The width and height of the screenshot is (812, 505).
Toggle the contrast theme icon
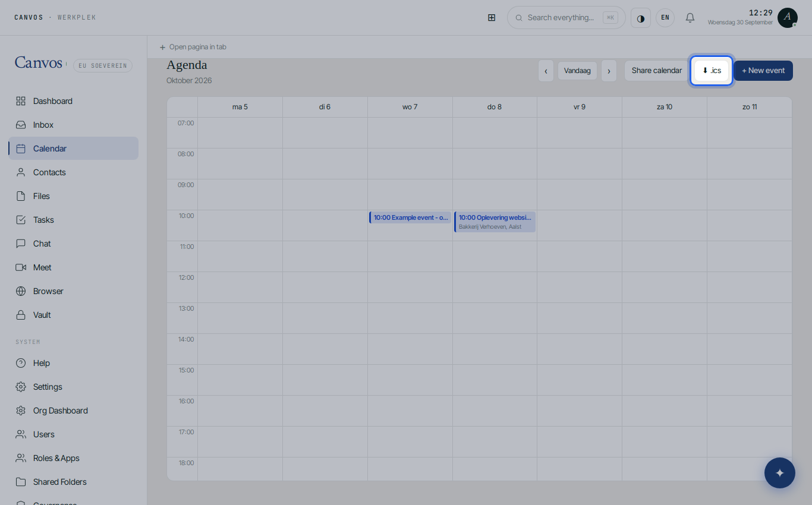pyautogui.click(x=641, y=18)
